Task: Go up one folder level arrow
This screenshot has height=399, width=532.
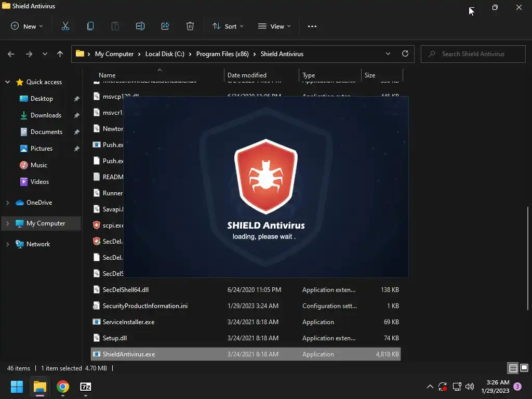Action: coord(60,54)
